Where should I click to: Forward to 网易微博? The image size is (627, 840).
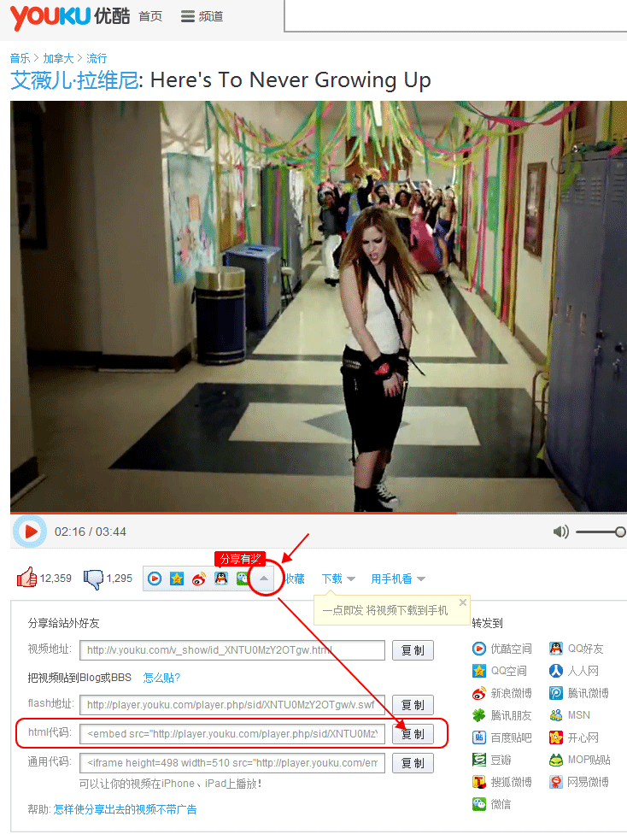[579, 782]
